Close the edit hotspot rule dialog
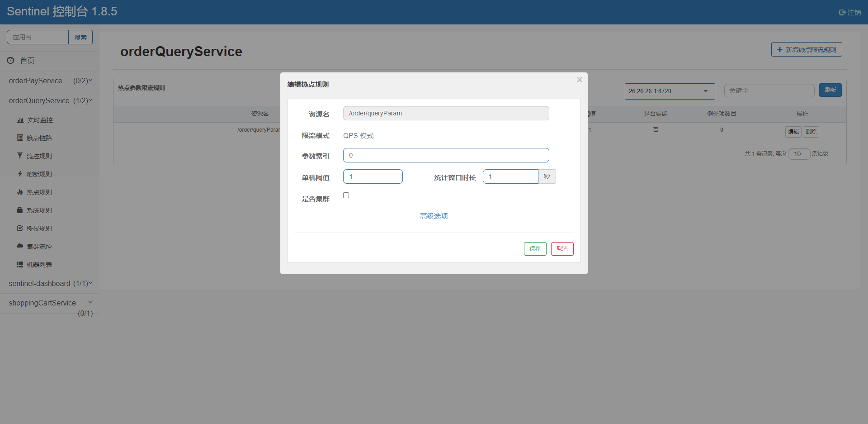This screenshot has height=424, width=868. [x=579, y=80]
